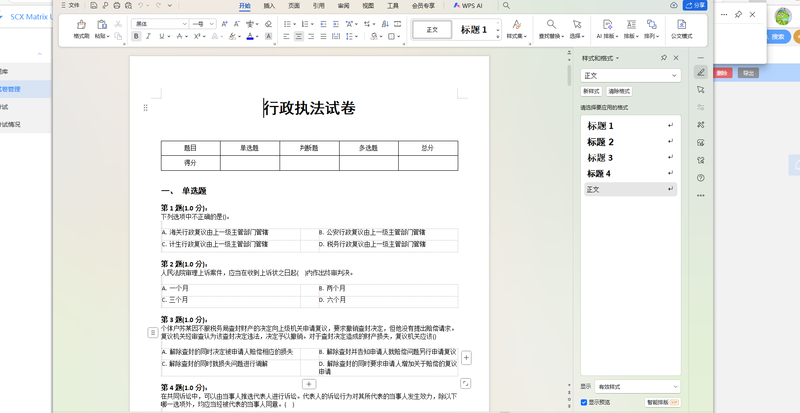Toggle character shading A button
Viewport: 800px width, 413px height.
pyautogui.click(x=268, y=36)
